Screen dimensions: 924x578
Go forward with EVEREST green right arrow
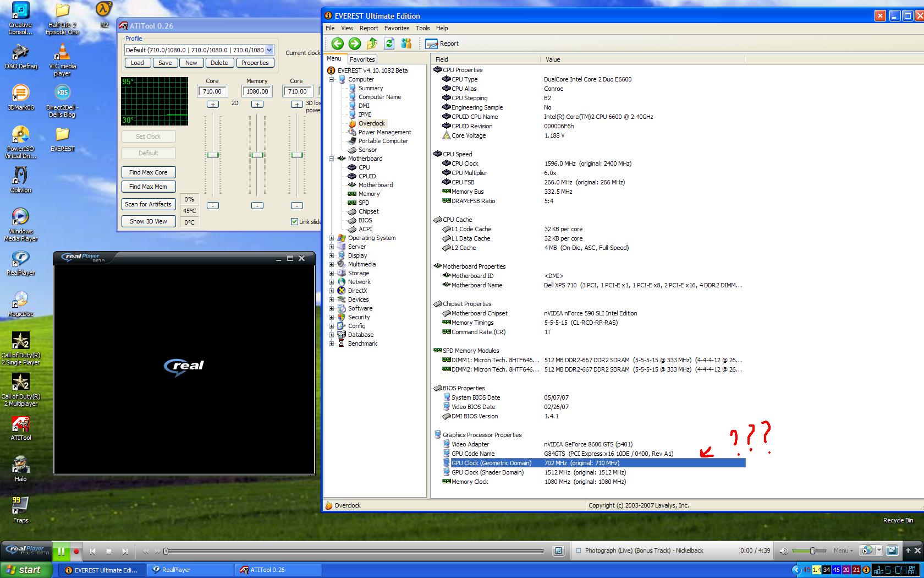(x=355, y=43)
